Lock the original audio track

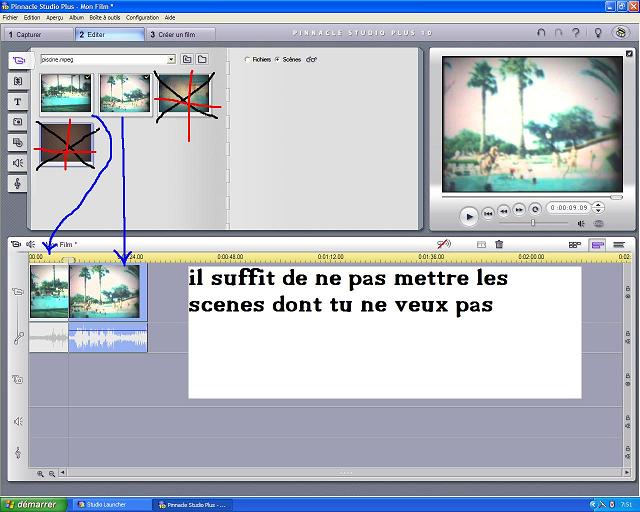628,334
